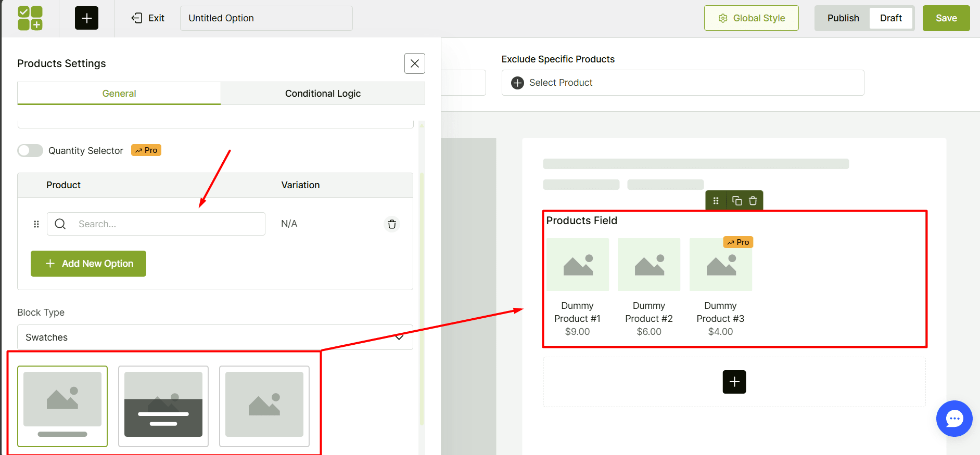This screenshot has height=455, width=980.
Task: Click the magnifier icon in product search
Action: point(60,224)
